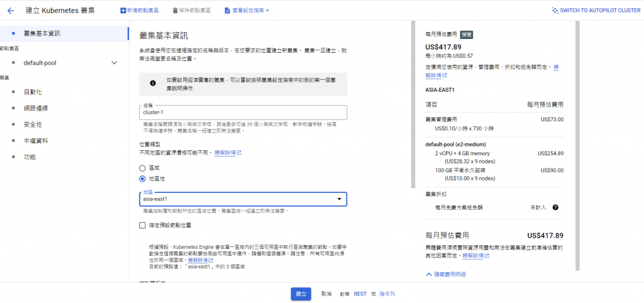This screenshot has height=303, width=644.
Task: Open 中繼資料 section
Action: point(36,141)
